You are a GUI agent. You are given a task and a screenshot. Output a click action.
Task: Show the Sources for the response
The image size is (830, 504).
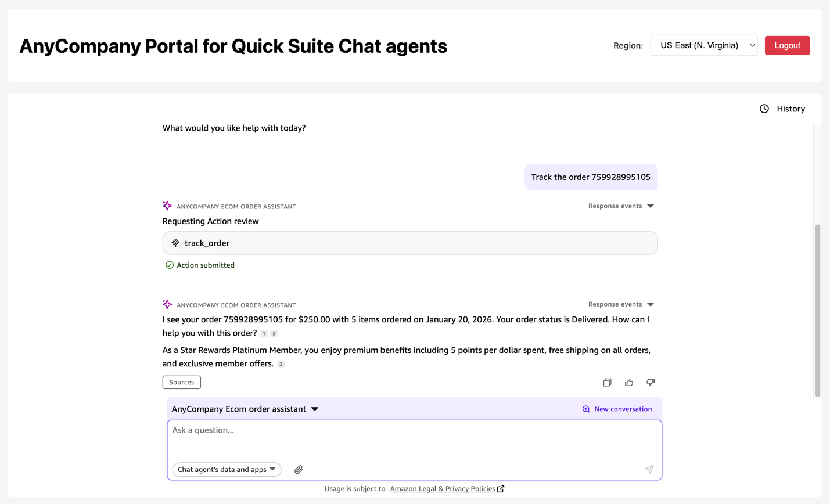point(181,383)
